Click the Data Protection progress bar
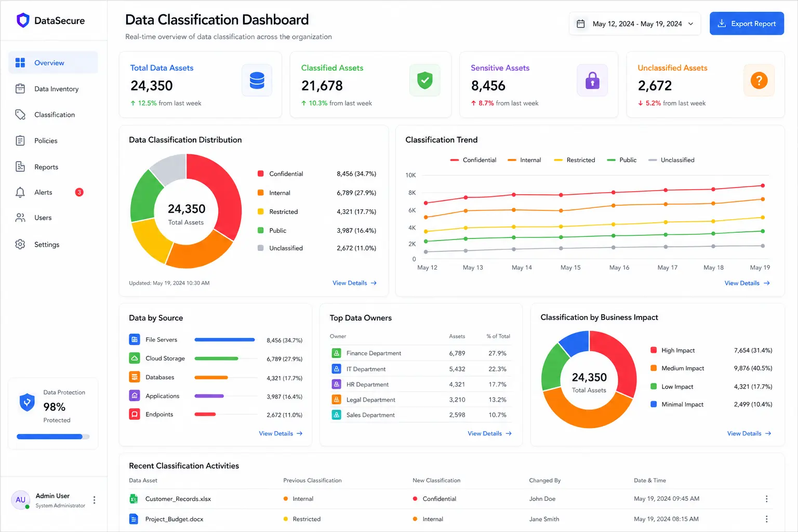 pos(53,436)
